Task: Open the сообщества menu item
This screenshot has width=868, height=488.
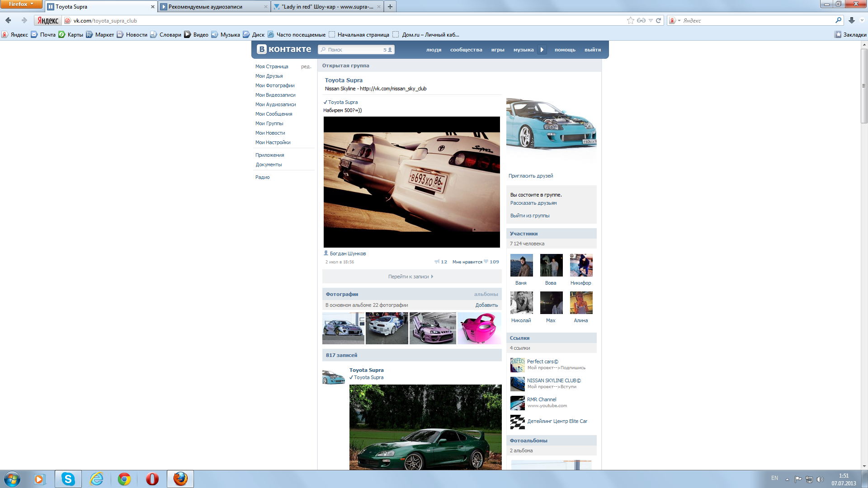Action: click(x=466, y=50)
